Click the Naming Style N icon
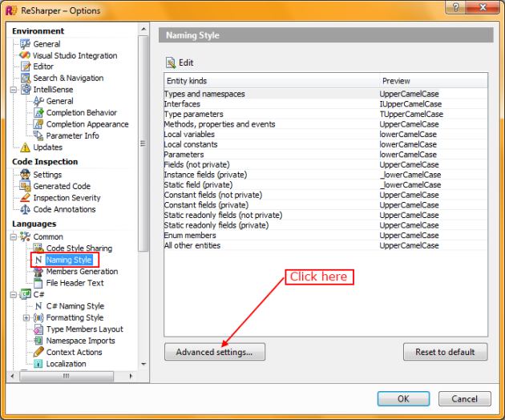 point(38,260)
